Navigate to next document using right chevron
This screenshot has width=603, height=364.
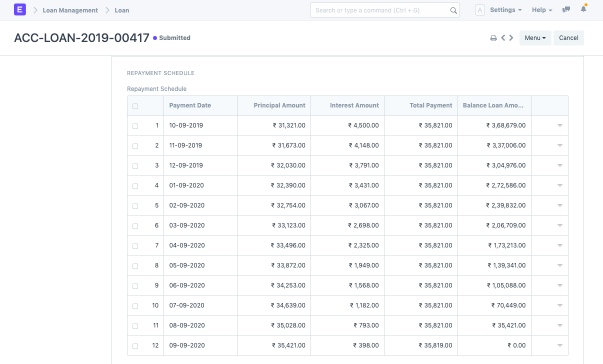(510, 37)
